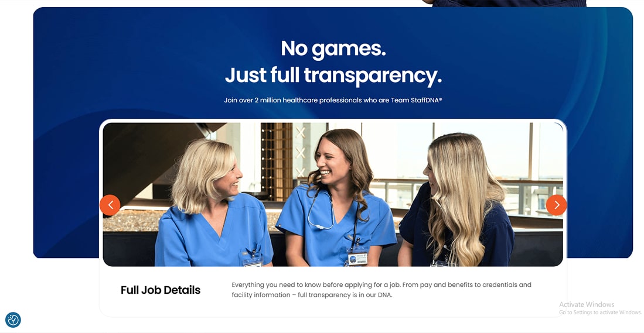
Task: Advance to the next carousel slide
Action: click(x=556, y=205)
